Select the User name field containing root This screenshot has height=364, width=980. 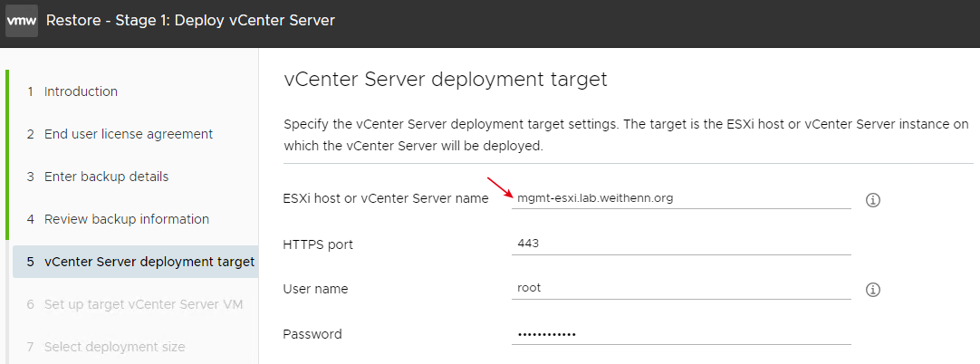tap(681, 289)
